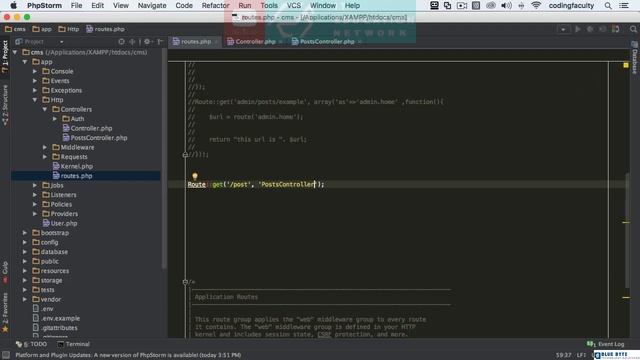
Task: Open the run configuration dropdown
Action: click(x=563, y=29)
